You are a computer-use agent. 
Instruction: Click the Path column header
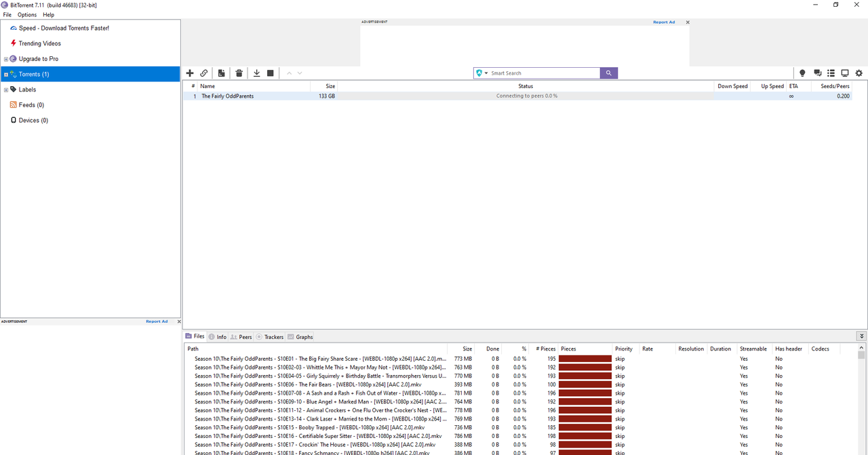click(x=193, y=349)
